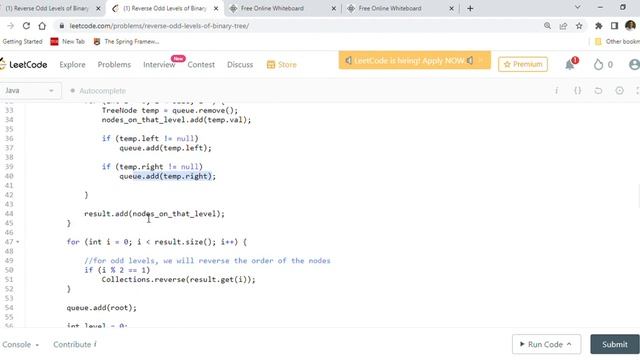Click code line Collections.reverse(result.get(i));

click(178, 280)
